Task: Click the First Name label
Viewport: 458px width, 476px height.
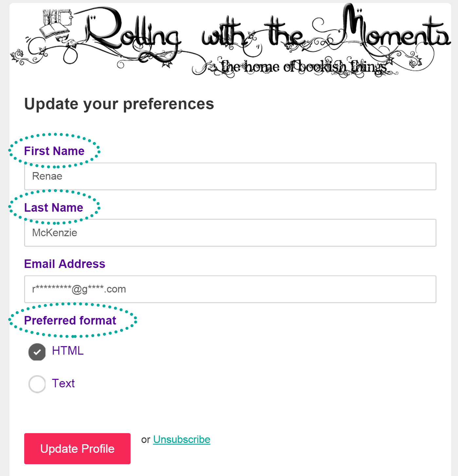Action: pyautogui.click(x=54, y=151)
